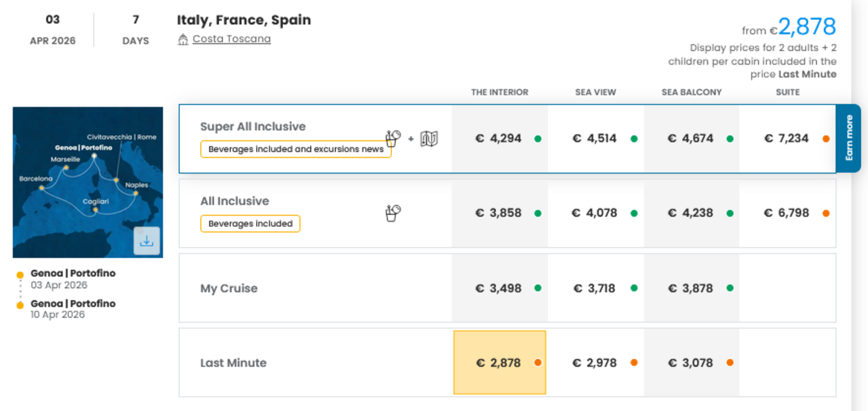Select the My Cruise fare row label
The image size is (868, 411).
[x=229, y=288]
